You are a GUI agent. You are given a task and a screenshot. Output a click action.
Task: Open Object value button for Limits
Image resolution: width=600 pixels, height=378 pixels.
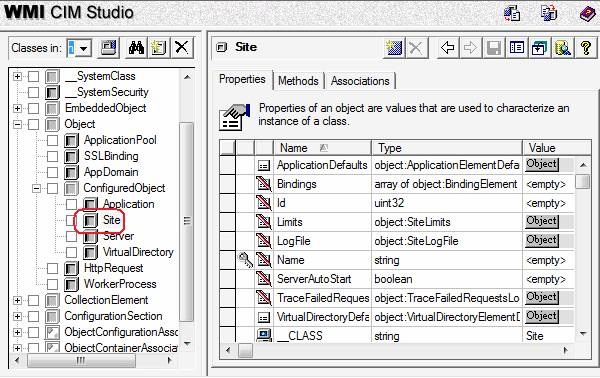[542, 222]
